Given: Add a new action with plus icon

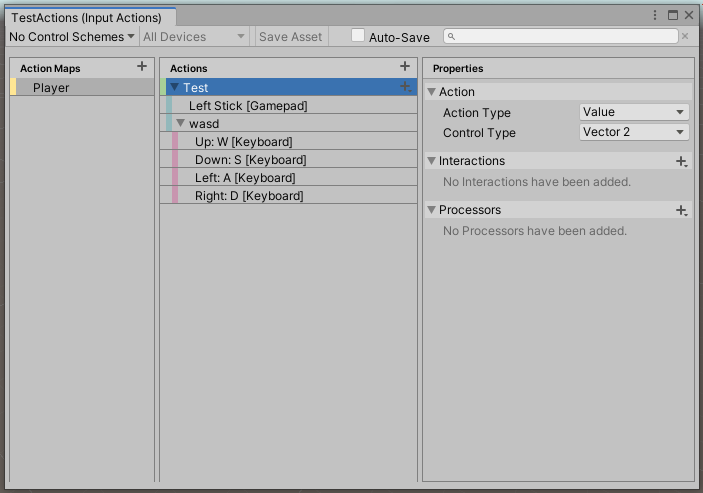Looking at the screenshot, I should 404,67.
